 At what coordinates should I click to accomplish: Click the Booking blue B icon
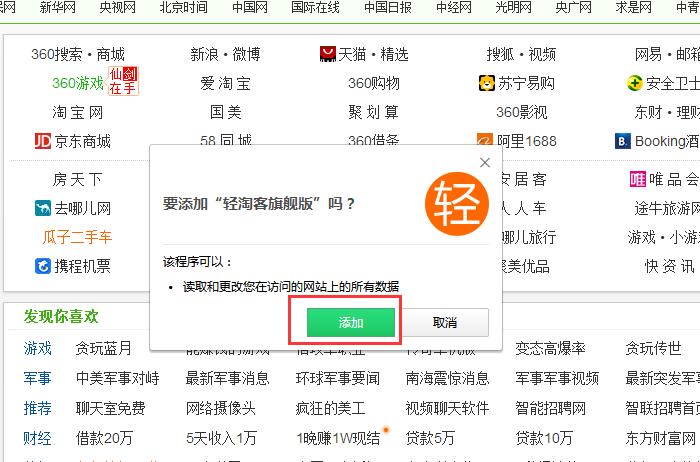(623, 141)
